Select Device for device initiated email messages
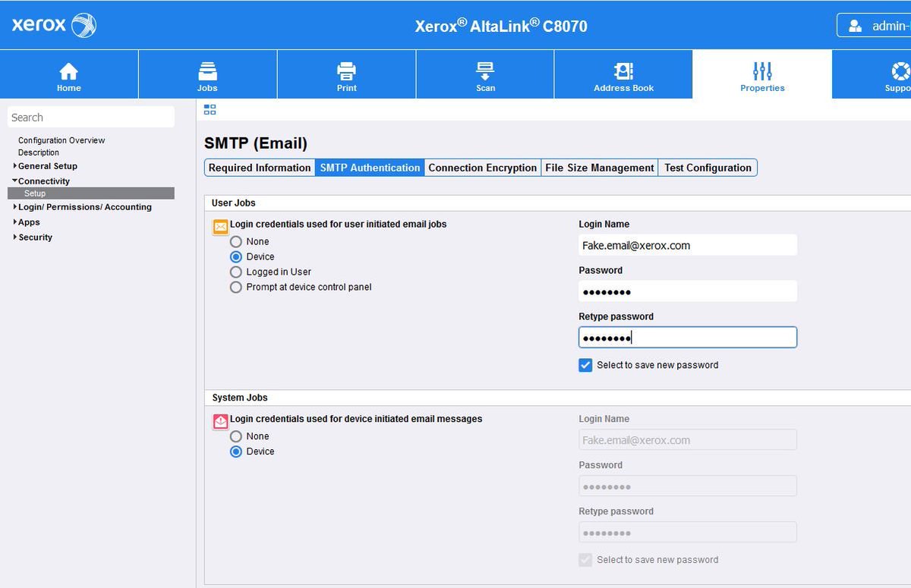Image resolution: width=911 pixels, height=588 pixels. 236,451
